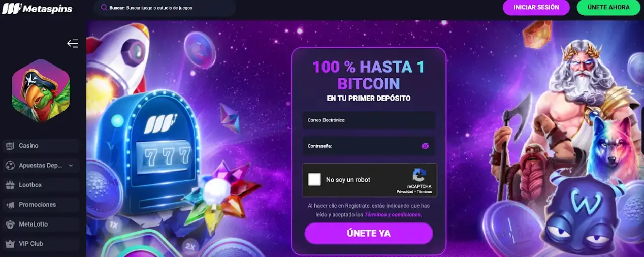Toggle password visibility eye icon

tap(425, 146)
